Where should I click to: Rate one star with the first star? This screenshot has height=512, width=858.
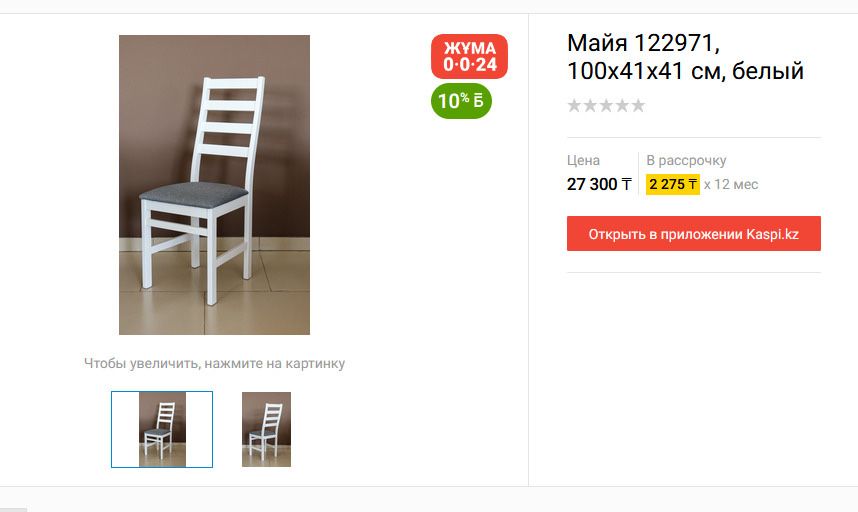pyautogui.click(x=574, y=106)
